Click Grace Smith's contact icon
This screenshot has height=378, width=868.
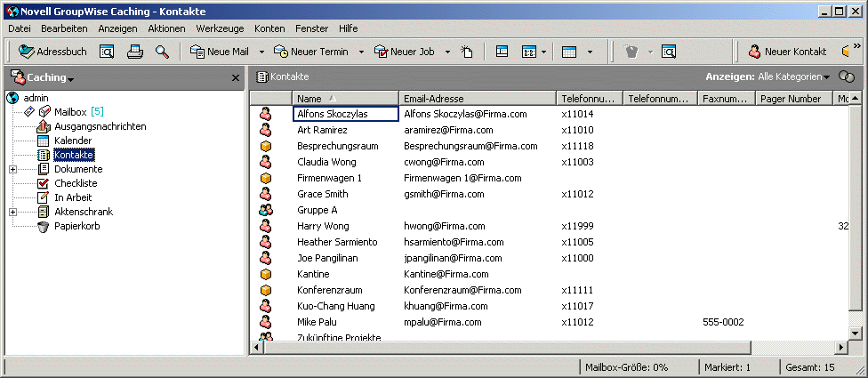pyautogui.click(x=266, y=194)
